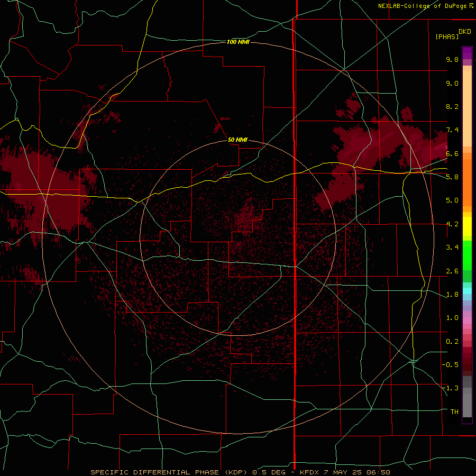
Task: Click the 7.4 scale value
Action: (x=452, y=130)
